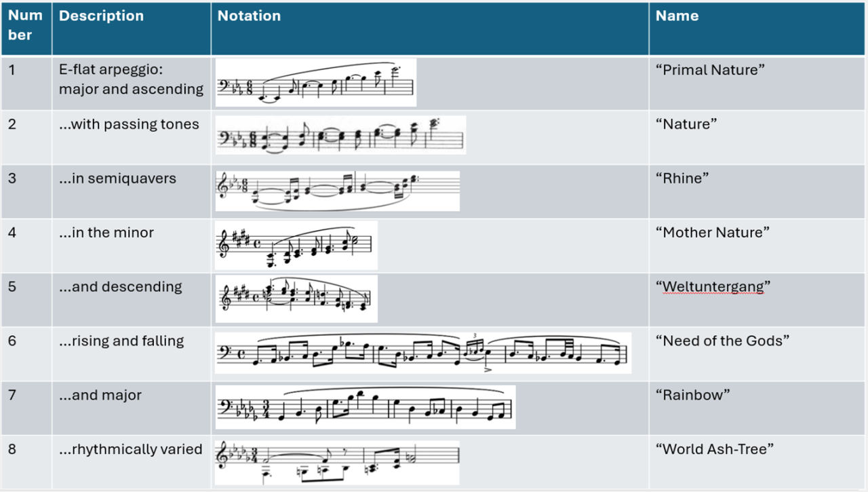The width and height of the screenshot is (868, 492).
Task: Click the Description column header
Action: (132, 29)
